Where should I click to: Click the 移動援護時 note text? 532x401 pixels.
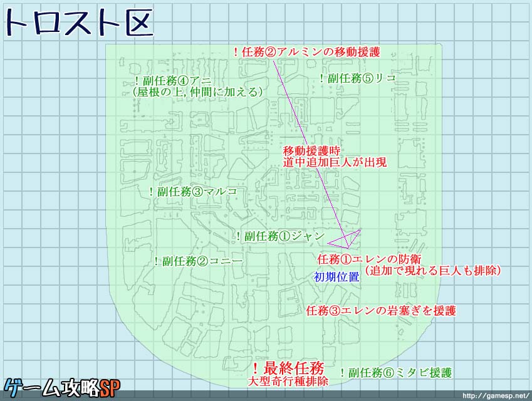coord(311,150)
